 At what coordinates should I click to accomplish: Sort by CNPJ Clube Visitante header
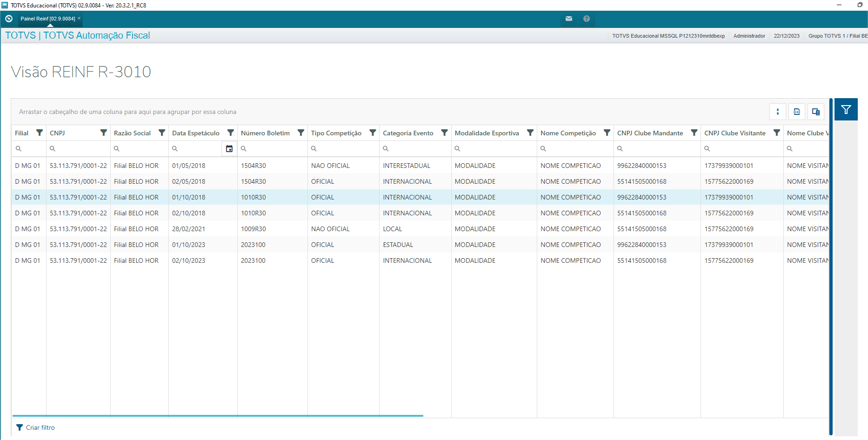(735, 133)
